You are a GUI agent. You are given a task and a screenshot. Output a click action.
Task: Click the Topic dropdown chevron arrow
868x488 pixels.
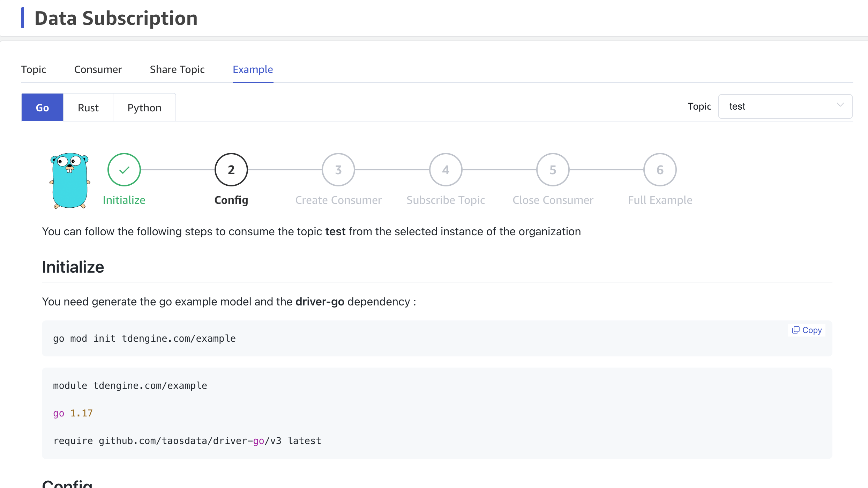tap(840, 105)
